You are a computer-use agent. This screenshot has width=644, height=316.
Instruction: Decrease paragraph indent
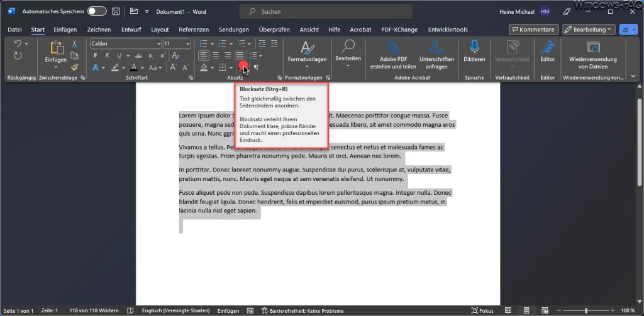(262, 43)
